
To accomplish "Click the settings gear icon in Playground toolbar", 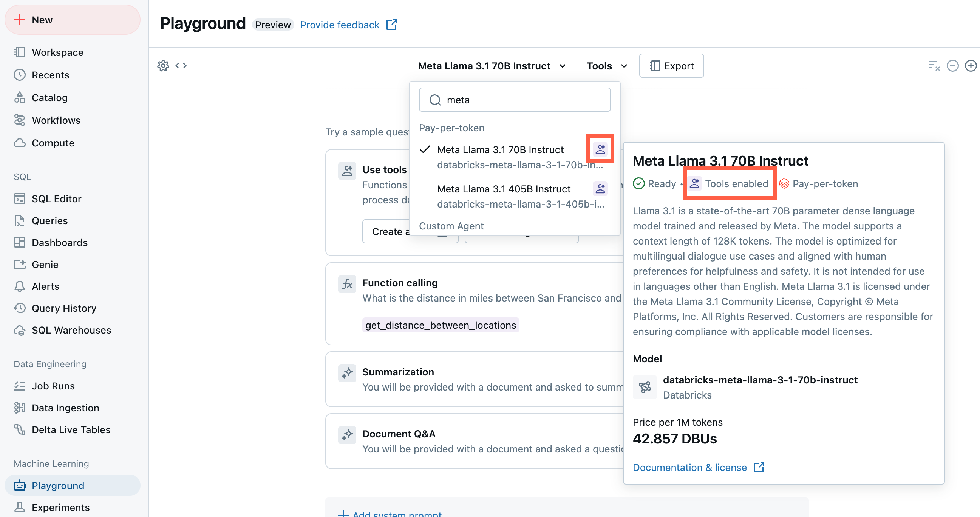I will tap(164, 65).
